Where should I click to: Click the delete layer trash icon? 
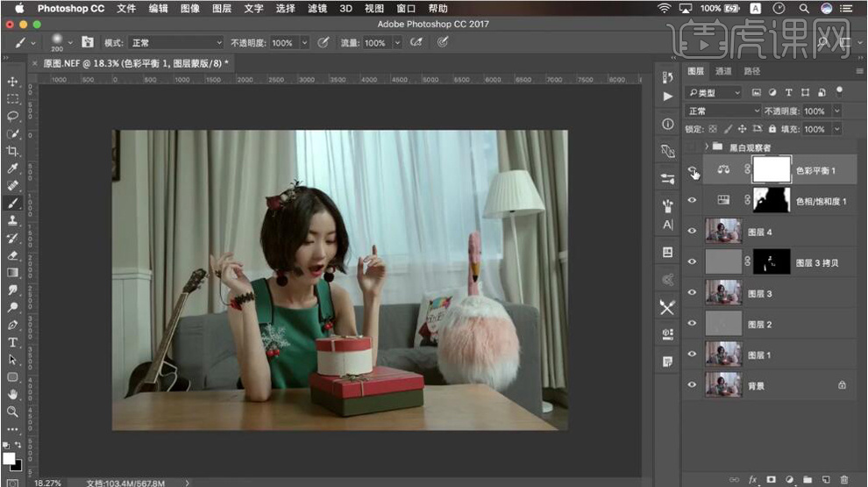[843, 480]
